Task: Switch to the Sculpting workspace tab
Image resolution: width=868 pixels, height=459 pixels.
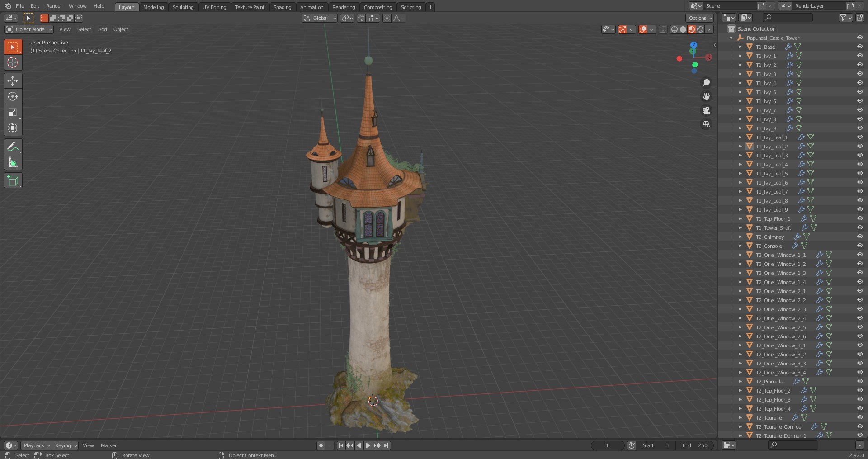Action: pos(183,7)
